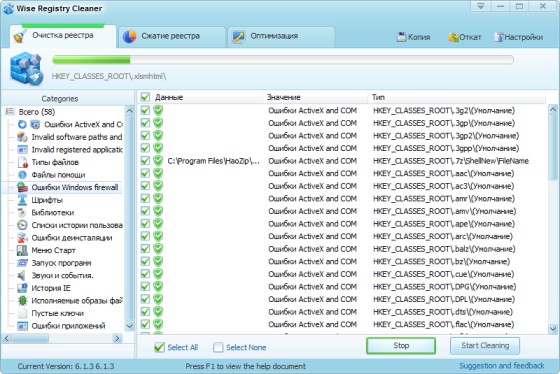Viewport: 560px width, 374px height.
Task: Click results list scroll-up arrow
Action: click(552, 109)
